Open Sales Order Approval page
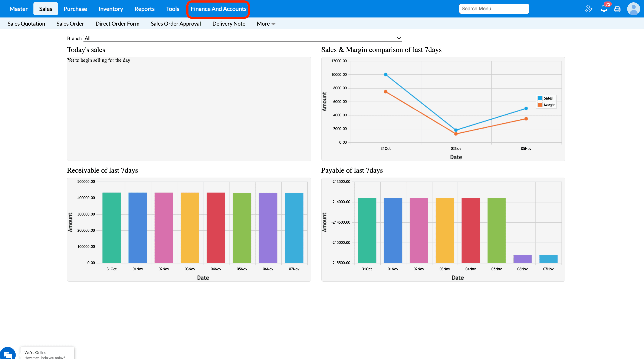 point(175,24)
